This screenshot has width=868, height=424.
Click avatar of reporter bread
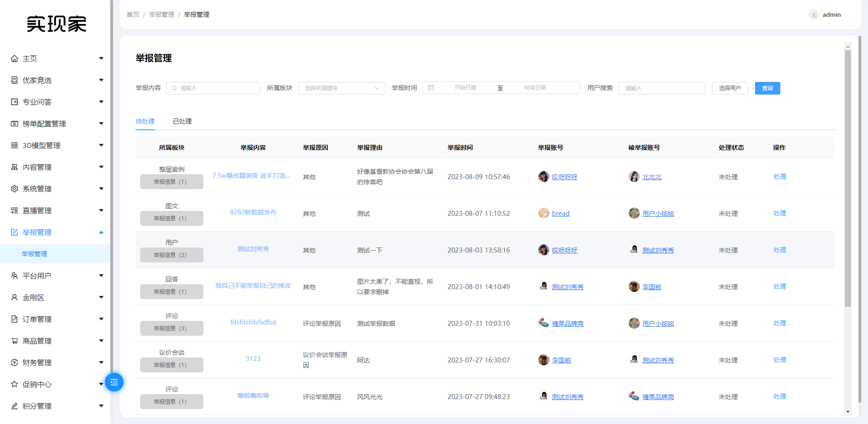tap(544, 213)
